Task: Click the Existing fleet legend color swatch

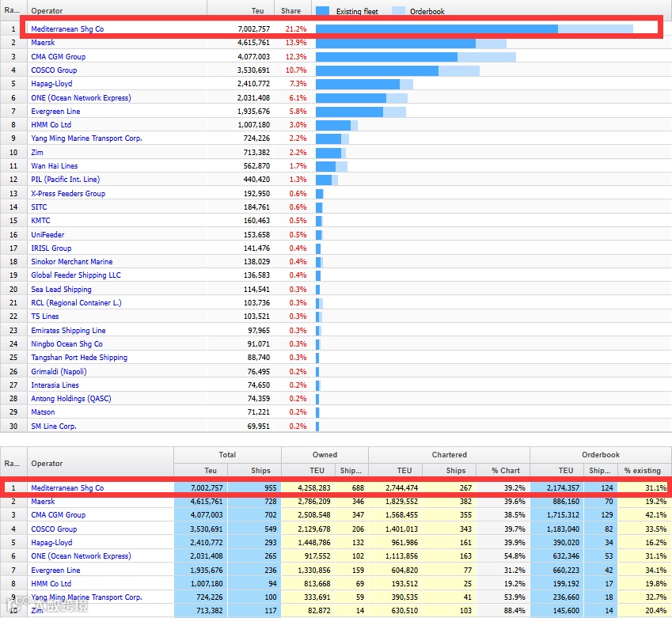Action: coord(323,11)
